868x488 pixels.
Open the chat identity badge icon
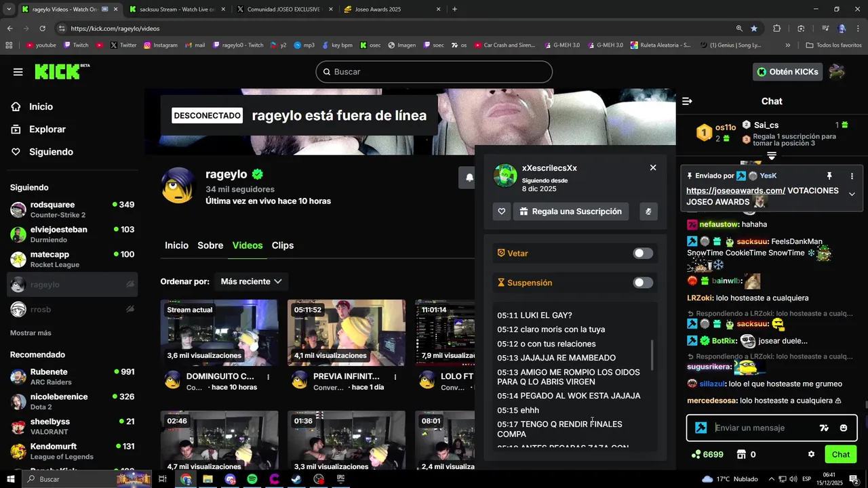pos(701,428)
